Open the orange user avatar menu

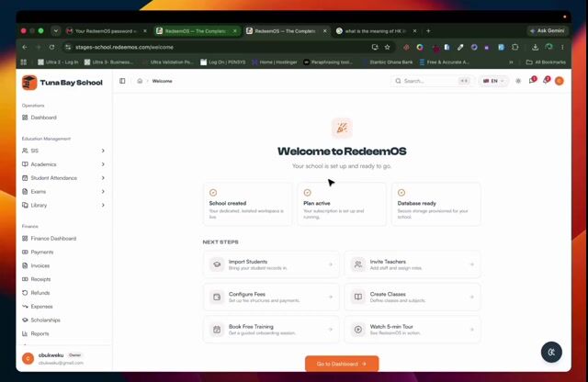pyautogui.click(x=560, y=81)
